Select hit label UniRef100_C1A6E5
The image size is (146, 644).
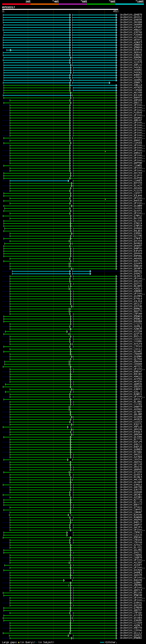tap(131, 180)
